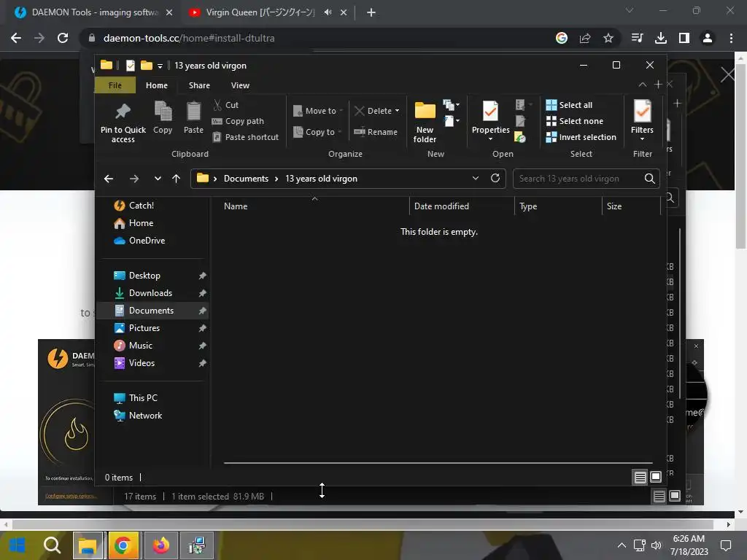Switch to Details view icon
The width and height of the screenshot is (747, 560).
tap(640, 477)
